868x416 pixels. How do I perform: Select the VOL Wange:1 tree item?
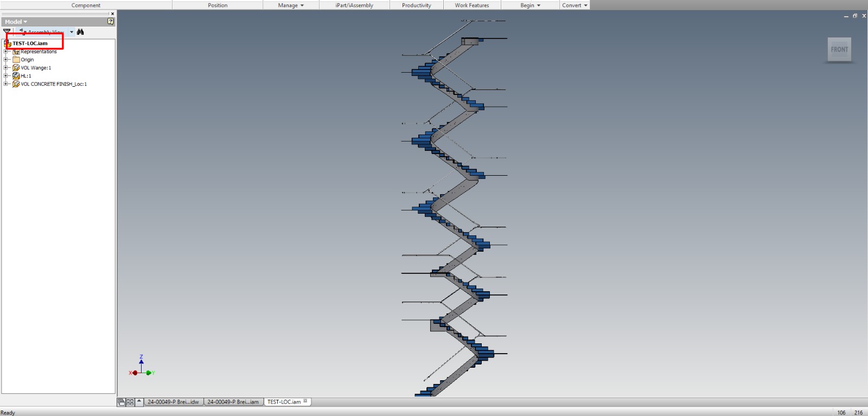[36, 68]
